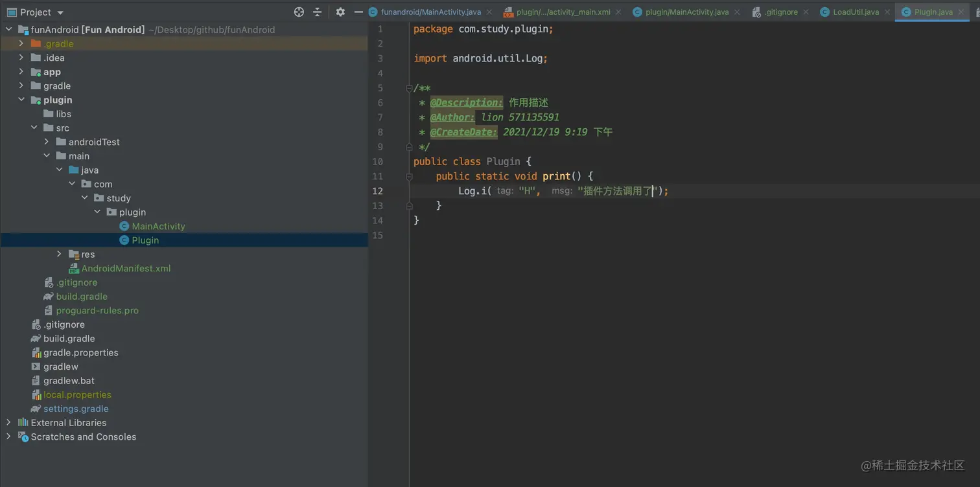Expand the .idea folder
This screenshot has height=487, width=980.
pyautogui.click(x=21, y=58)
